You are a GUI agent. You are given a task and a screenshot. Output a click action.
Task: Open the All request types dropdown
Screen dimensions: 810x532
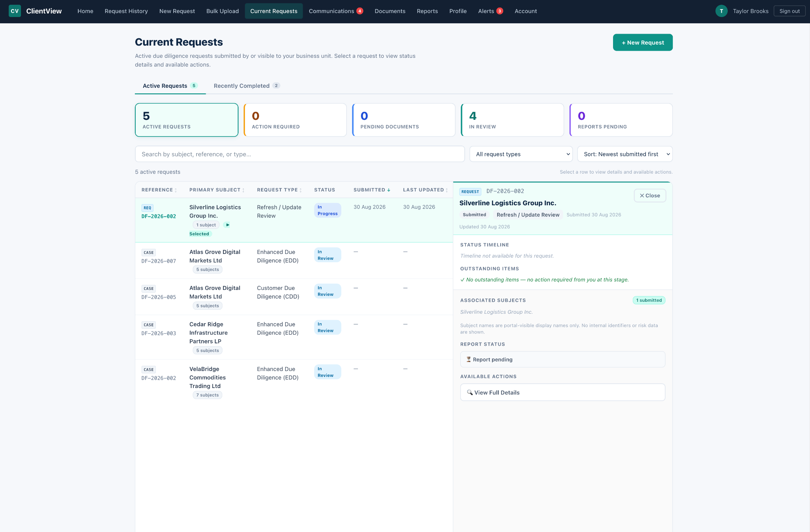[x=521, y=154]
